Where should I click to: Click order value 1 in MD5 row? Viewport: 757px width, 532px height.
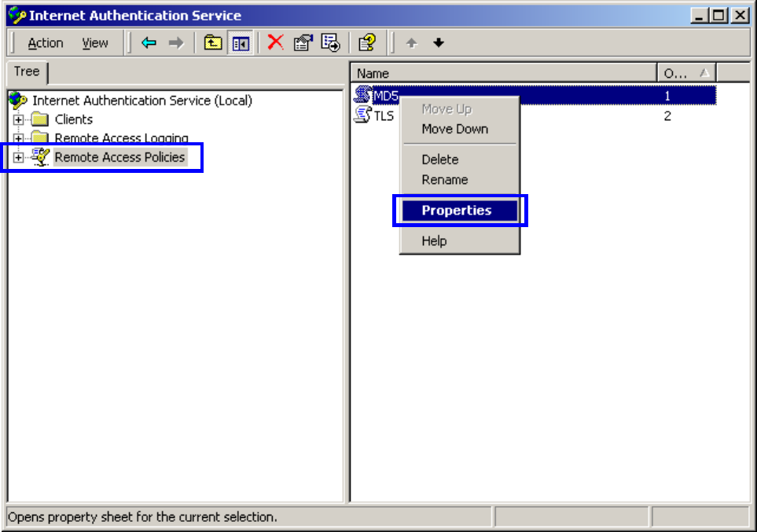(667, 96)
